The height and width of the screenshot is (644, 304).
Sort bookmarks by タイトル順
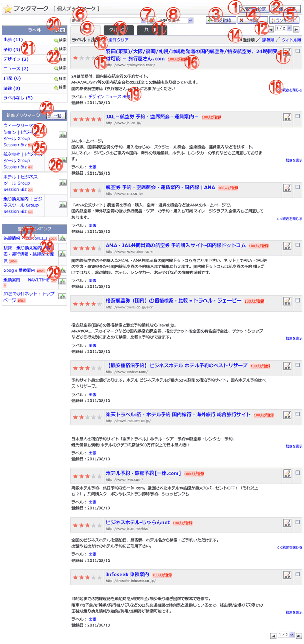pos(292,39)
